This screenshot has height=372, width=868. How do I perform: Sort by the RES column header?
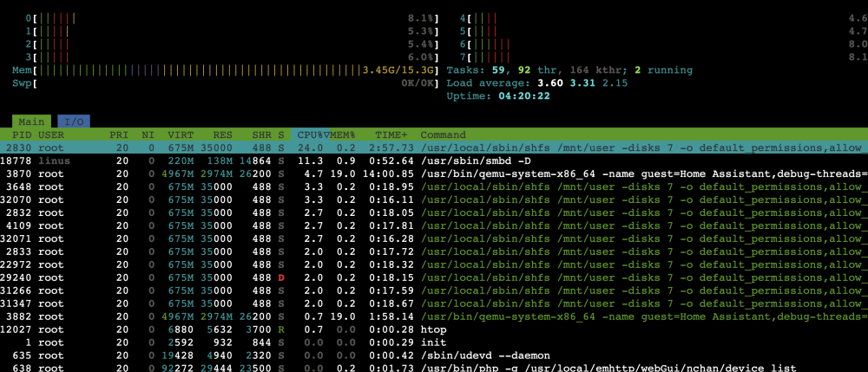(222, 135)
